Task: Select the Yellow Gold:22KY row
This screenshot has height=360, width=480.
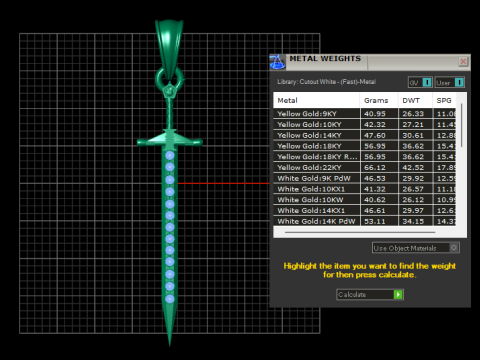Action: pyautogui.click(x=365, y=167)
